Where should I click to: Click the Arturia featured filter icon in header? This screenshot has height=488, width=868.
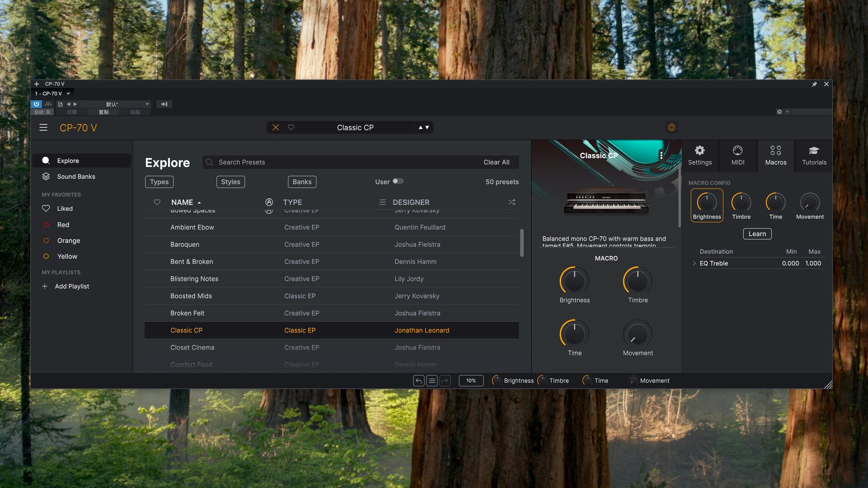click(269, 202)
